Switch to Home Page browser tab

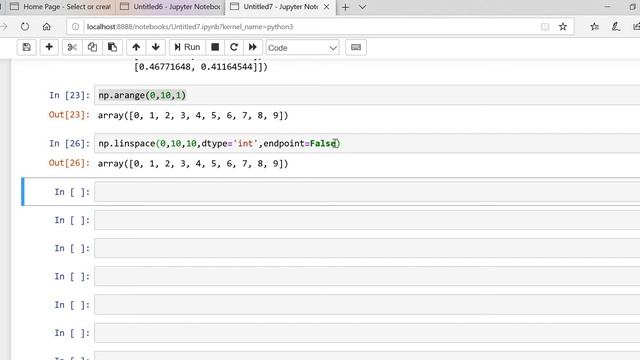pos(60,7)
